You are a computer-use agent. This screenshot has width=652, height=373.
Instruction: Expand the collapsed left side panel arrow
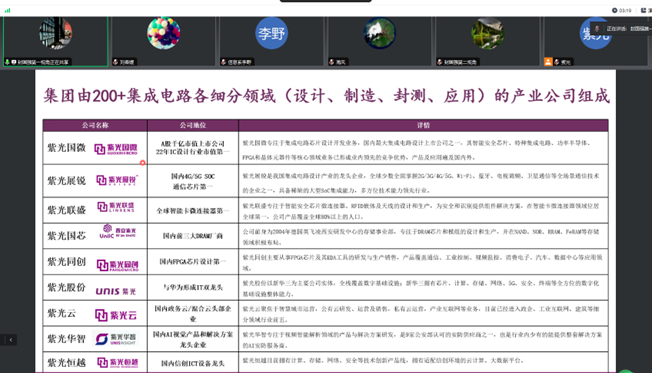(x=9, y=340)
